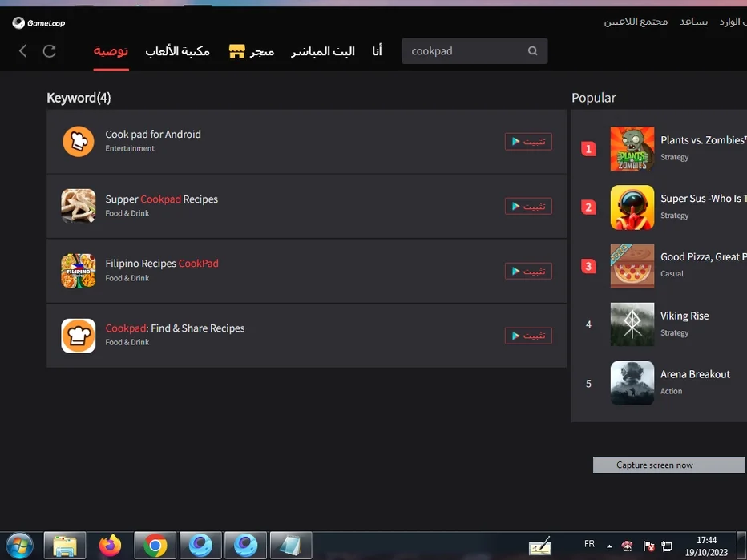747x560 pixels.
Task: Open Firefox from the taskbar
Action: [x=111, y=546]
